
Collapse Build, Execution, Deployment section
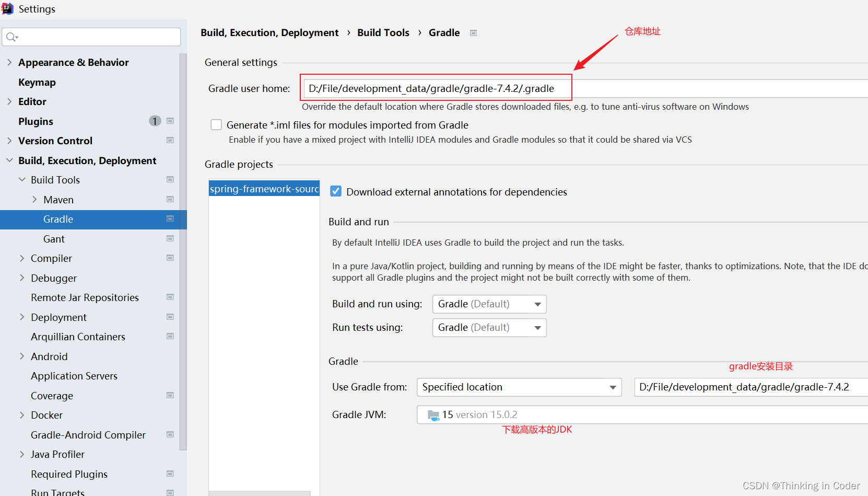(x=9, y=160)
